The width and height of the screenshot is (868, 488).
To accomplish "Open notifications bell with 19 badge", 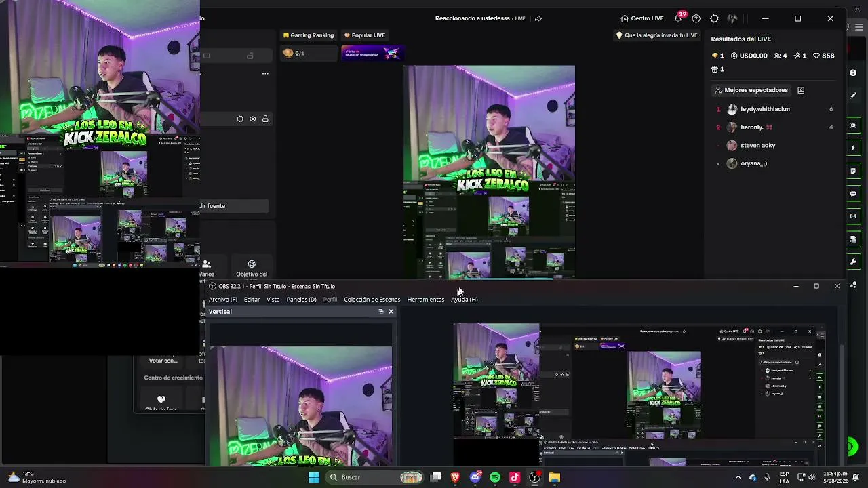I will click(679, 18).
